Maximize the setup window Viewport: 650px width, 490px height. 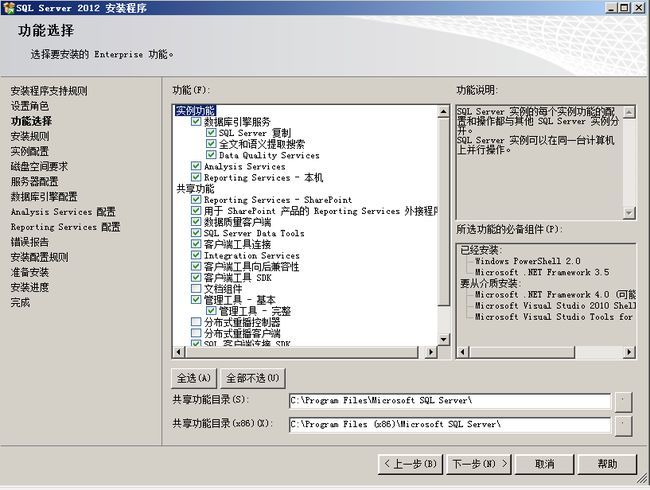[624, 7]
